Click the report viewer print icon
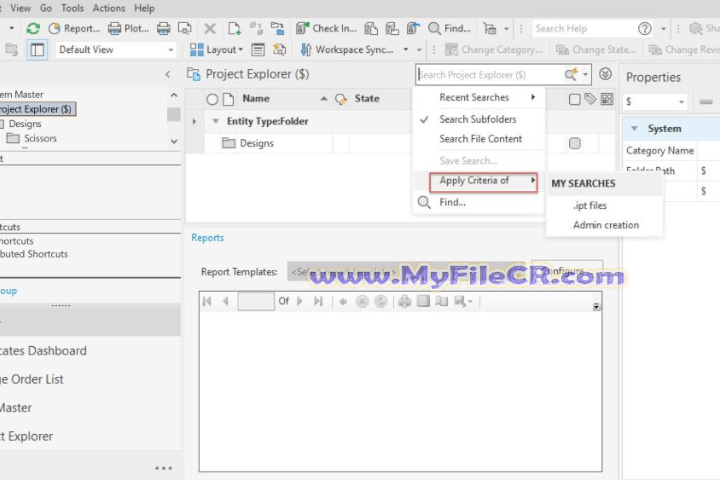The height and width of the screenshot is (480, 720). tap(405, 301)
